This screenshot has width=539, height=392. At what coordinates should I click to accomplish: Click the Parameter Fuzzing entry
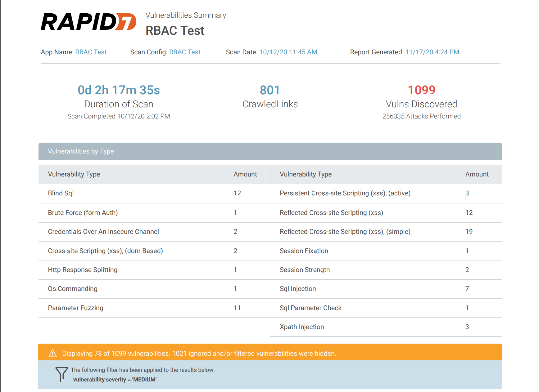[x=75, y=308]
